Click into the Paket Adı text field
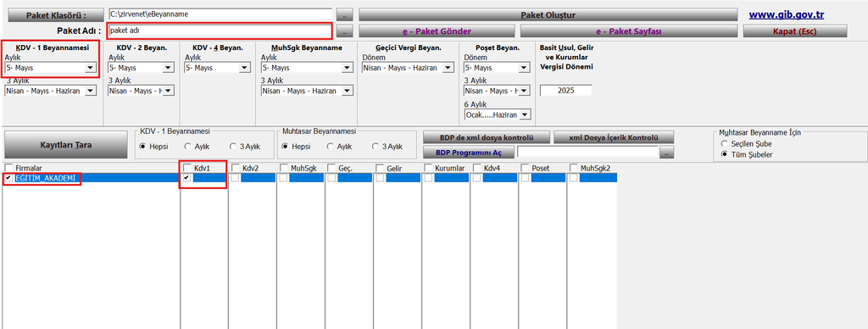The width and height of the screenshot is (868, 329). tap(220, 31)
